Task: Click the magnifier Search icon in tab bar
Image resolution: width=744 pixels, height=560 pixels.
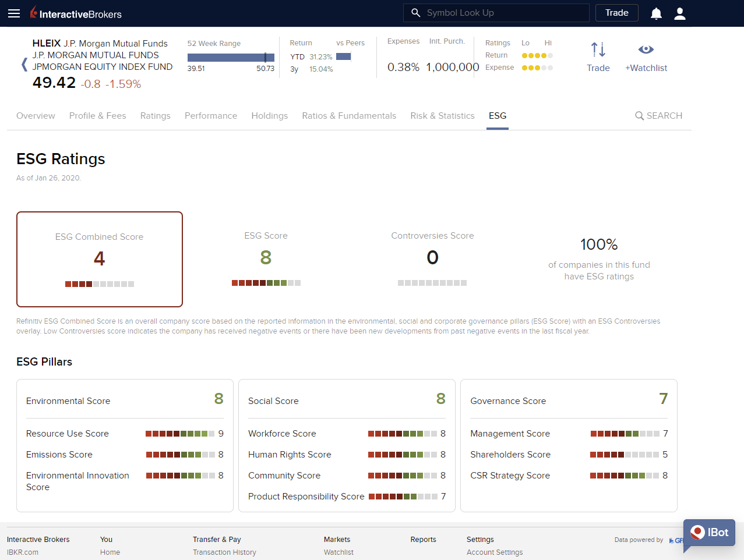Action: (x=639, y=116)
